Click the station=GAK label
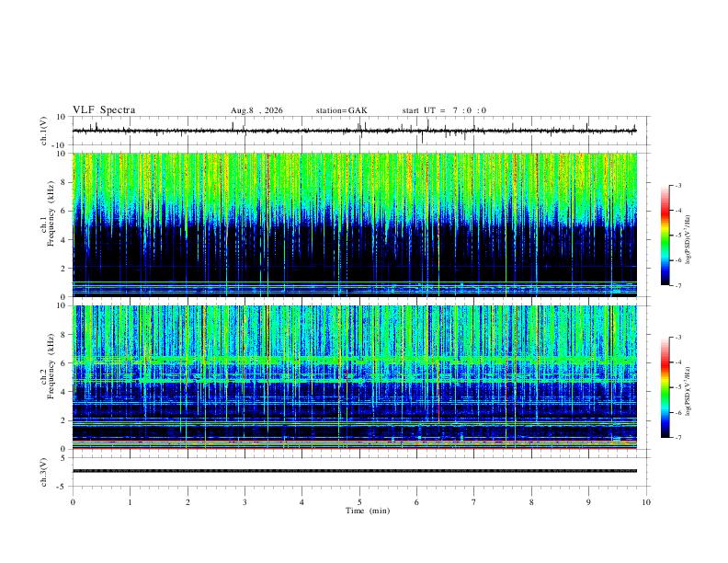 [342, 110]
